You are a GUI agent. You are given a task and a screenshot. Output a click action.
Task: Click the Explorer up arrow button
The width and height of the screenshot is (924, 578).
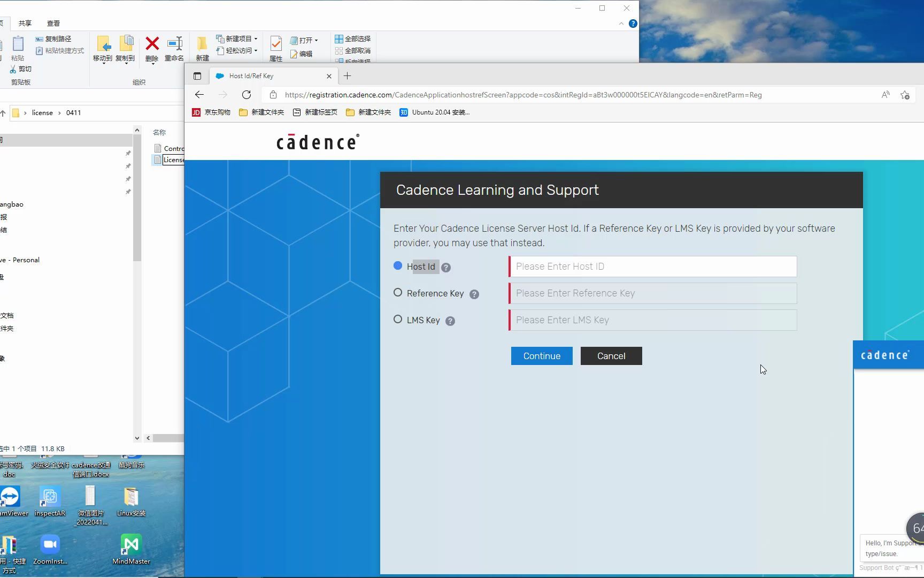pos(3,113)
